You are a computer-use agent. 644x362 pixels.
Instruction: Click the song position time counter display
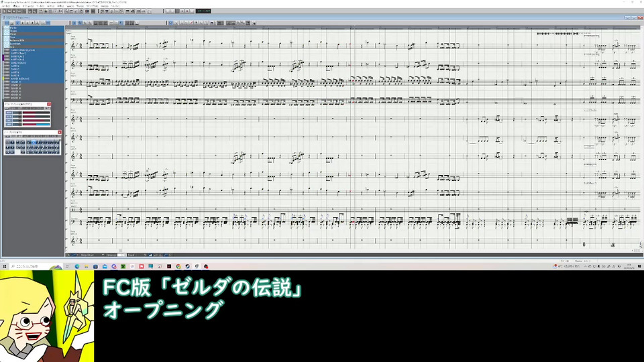(203, 11)
